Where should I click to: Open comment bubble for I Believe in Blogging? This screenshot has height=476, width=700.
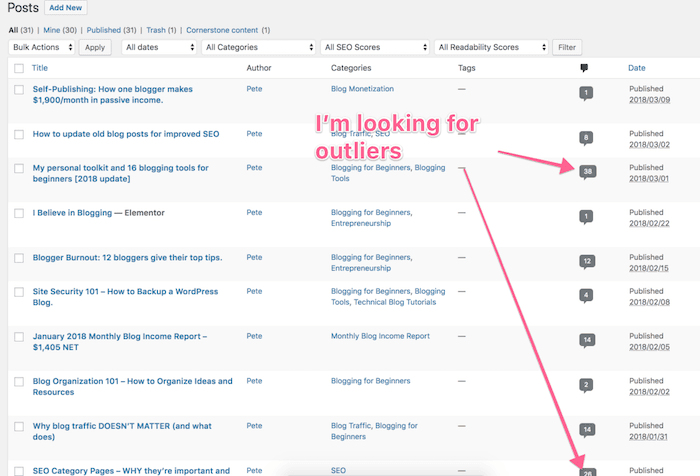(586, 217)
